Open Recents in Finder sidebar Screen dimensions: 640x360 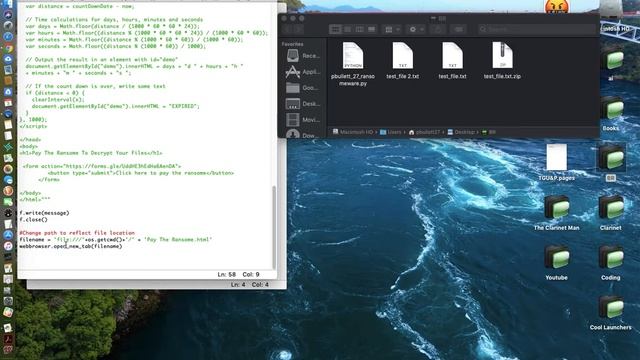[x=303, y=56]
